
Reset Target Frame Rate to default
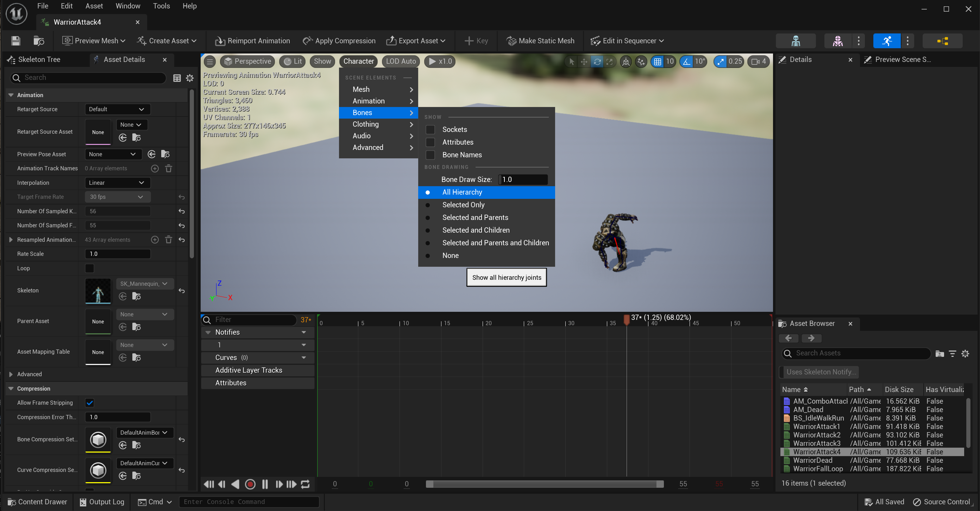[x=182, y=197]
